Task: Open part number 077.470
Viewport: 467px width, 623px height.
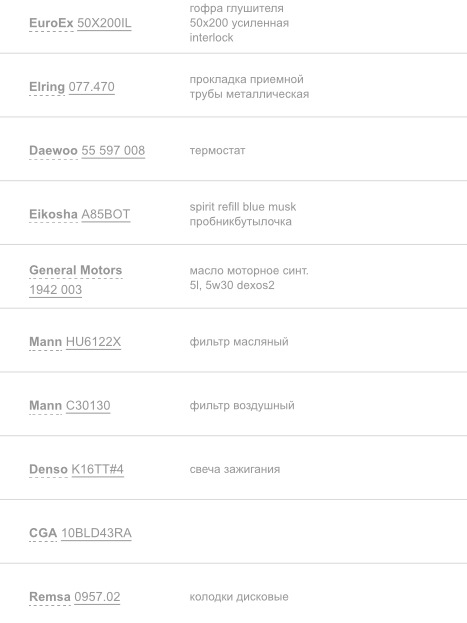Action: 92,87
